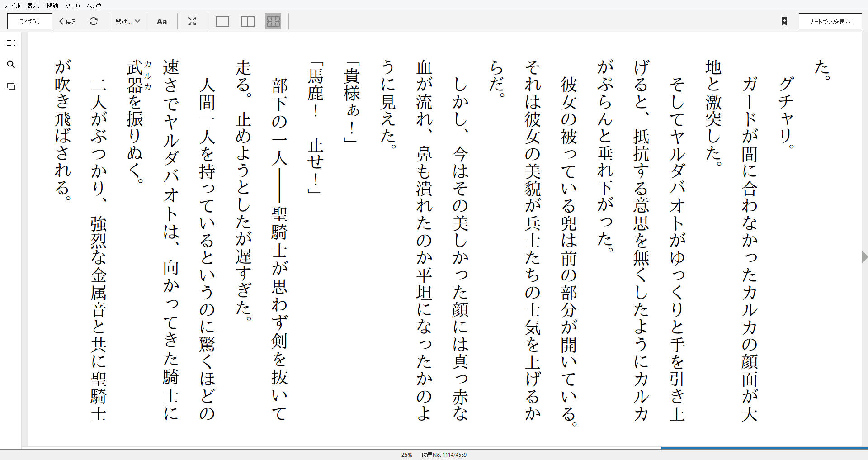
Task: Click ノートブックを表示 button
Action: coord(830,21)
